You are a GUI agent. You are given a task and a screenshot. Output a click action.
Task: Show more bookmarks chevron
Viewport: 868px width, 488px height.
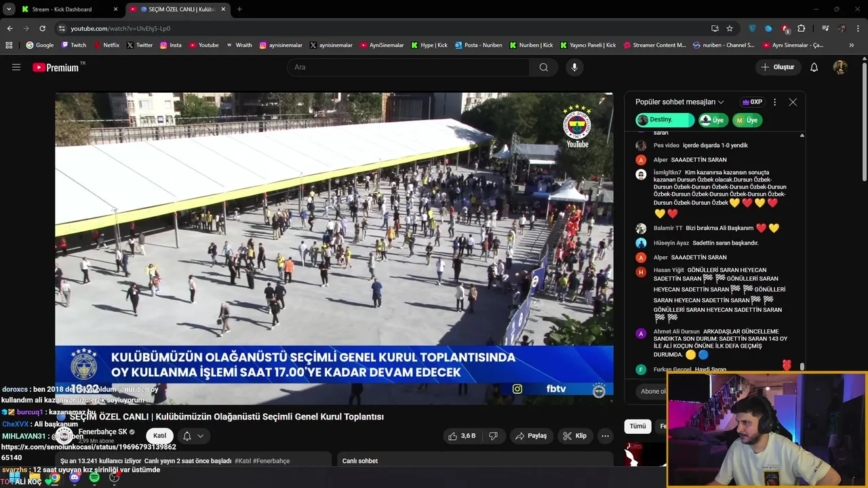tap(852, 45)
